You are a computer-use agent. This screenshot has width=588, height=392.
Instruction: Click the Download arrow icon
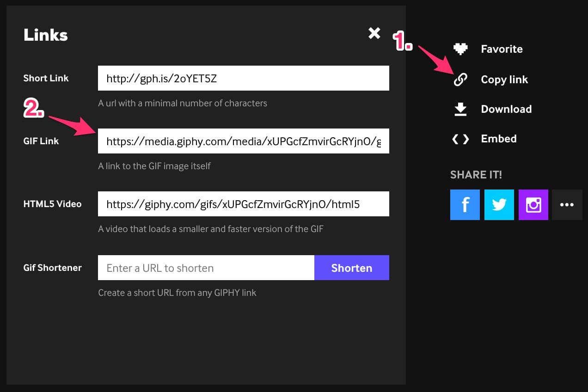pos(460,109)
